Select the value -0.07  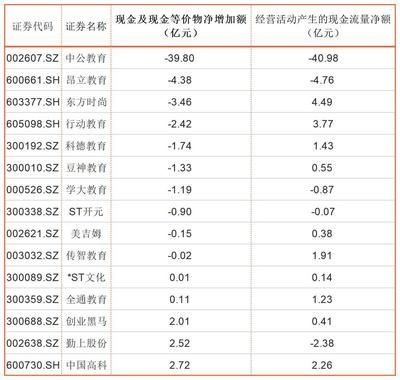322,212
